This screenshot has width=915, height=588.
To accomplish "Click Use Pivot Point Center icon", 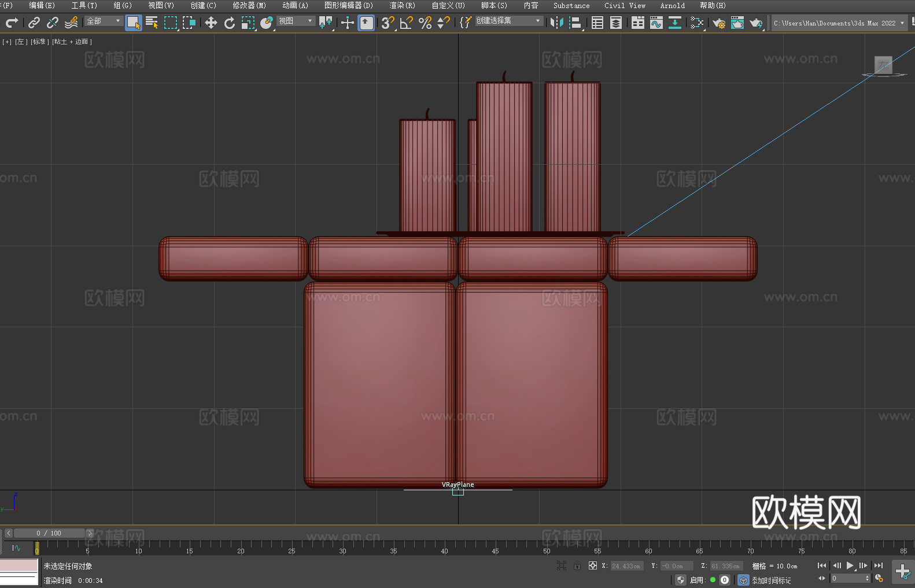I will (326, 23).
